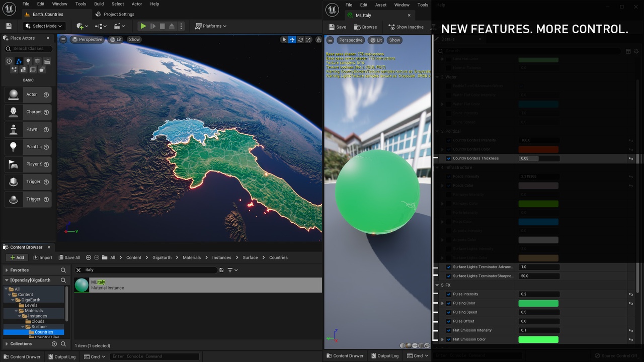
Task: Select the Lights category icon in Place Actors
Action: (x=28, y=61)
